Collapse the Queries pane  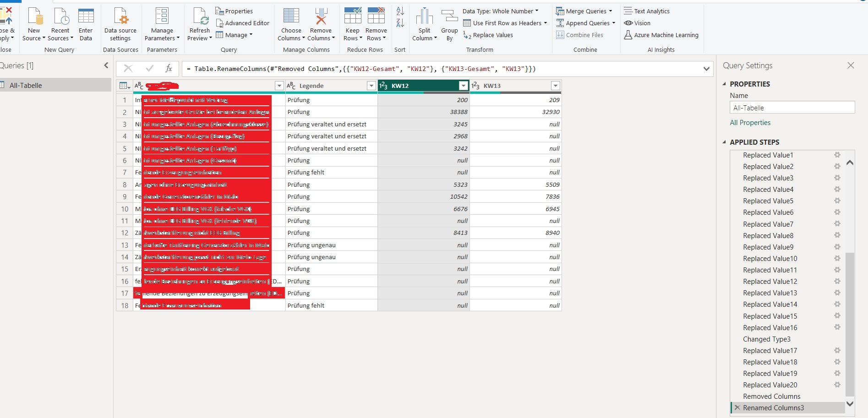click(106, 65)
